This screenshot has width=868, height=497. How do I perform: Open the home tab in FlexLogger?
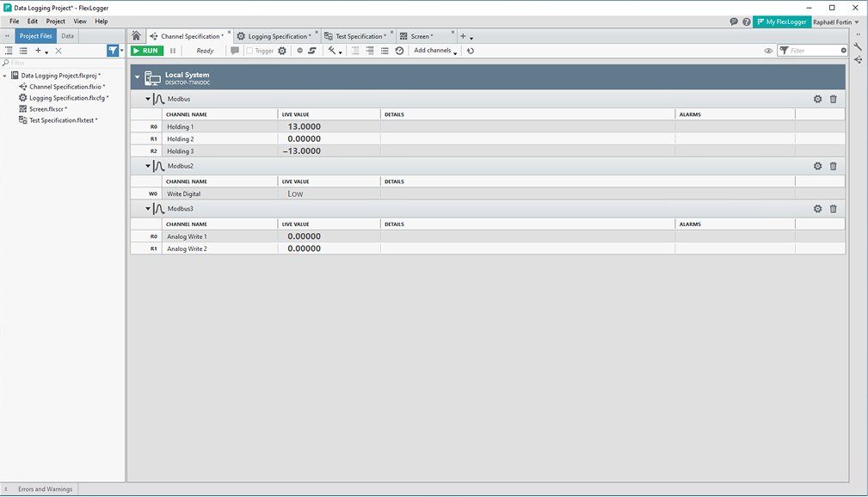click(136, 35)
